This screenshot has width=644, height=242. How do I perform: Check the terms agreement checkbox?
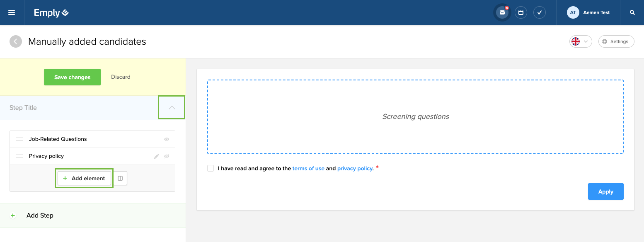pyautogui.click(x=211, y=168)
